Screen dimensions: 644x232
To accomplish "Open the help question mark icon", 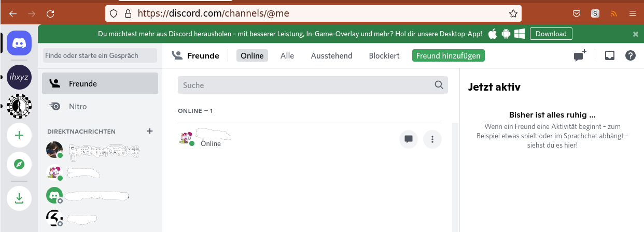I will [x=631, y=55].
